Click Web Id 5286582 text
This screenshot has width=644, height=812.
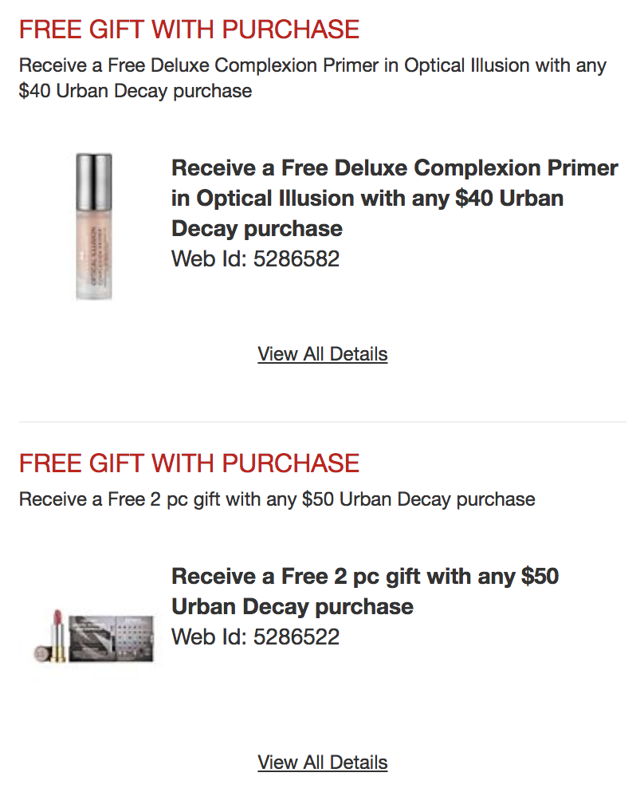255,259
